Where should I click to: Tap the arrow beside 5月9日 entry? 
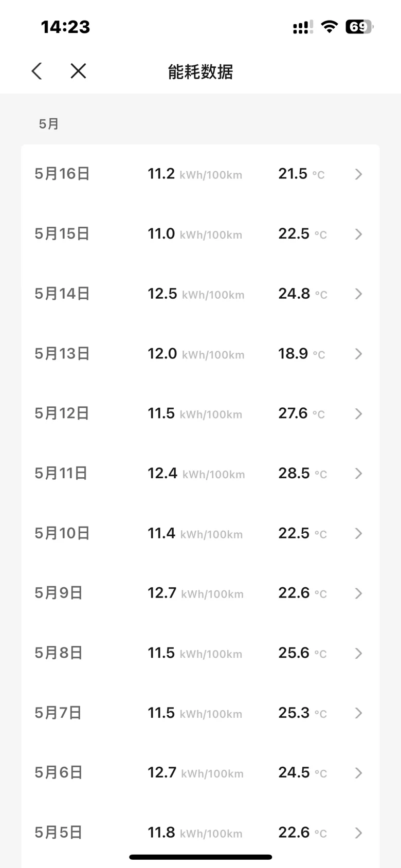click(359, 593)
